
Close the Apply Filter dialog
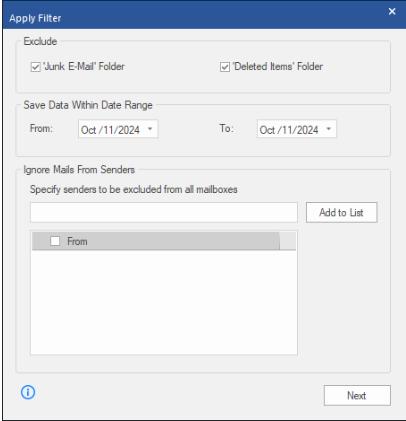pyautogui.click(x=392, y=11)
